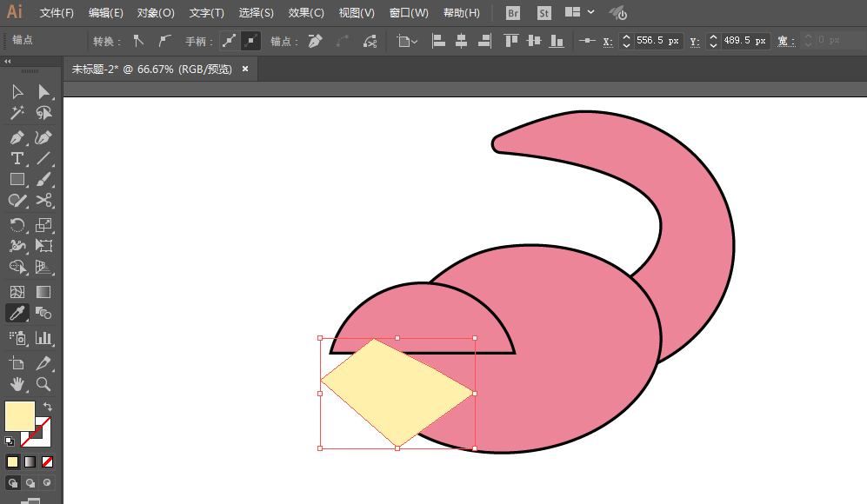Activate the Zoom tool magnifier

(x=43, y=383)
